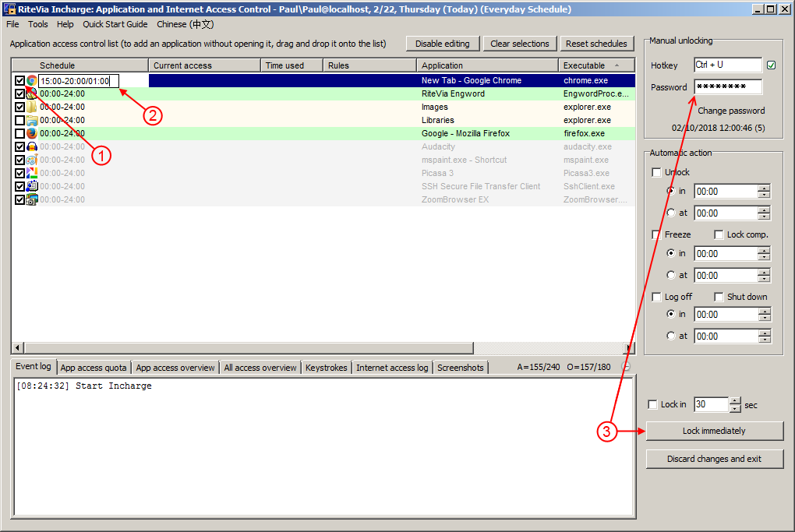Open the Keystrokes tab

click(327, 368)
